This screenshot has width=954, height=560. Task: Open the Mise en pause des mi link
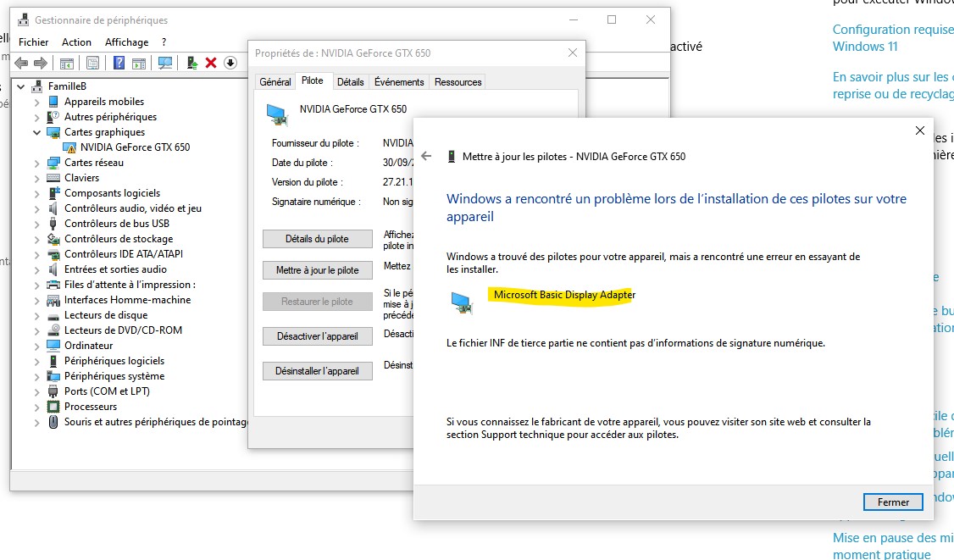click(x=892, y=546)
